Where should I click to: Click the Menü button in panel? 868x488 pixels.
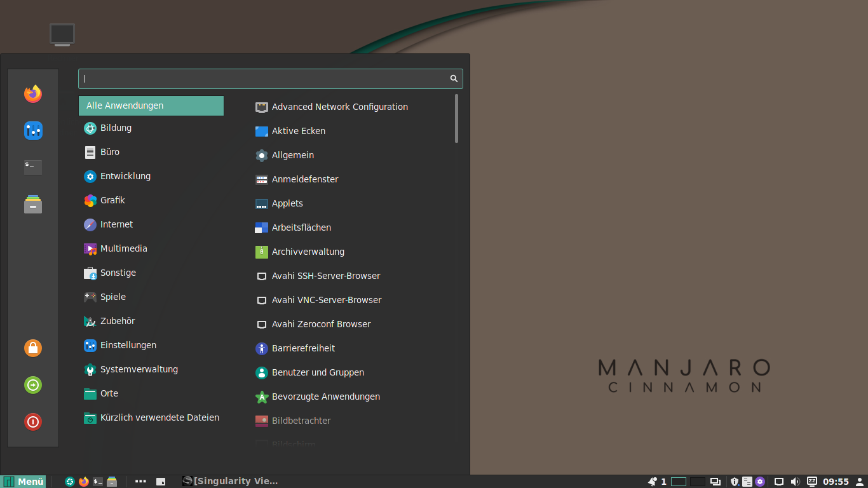24,482
